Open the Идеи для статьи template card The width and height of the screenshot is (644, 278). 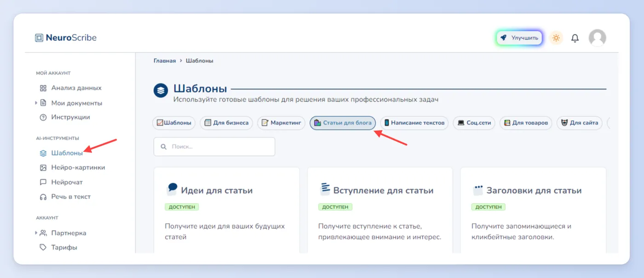[226, 210]
